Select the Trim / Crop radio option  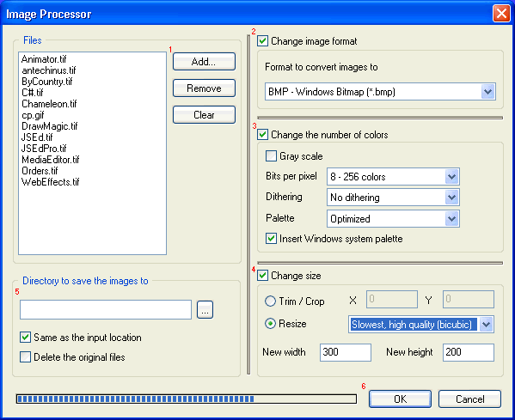(x=270, y=301)
